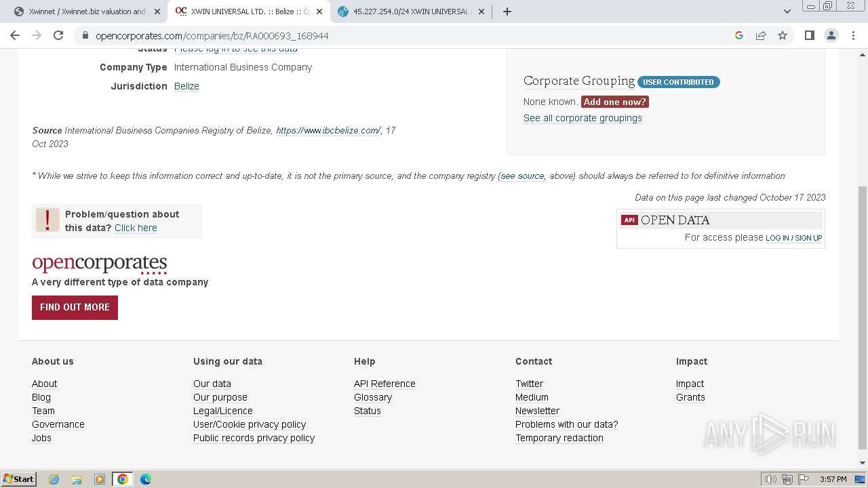
Task: Open the Medium contact link
Action: click(532, 397)
